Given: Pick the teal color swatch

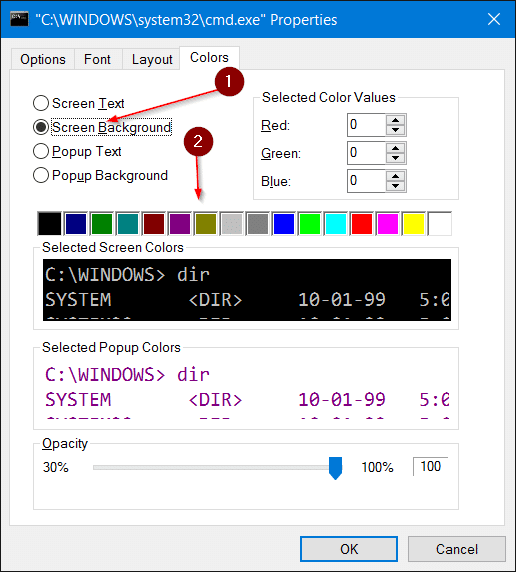Looking at the screenshot, I should pyautogui.click(x=128, y=224).
